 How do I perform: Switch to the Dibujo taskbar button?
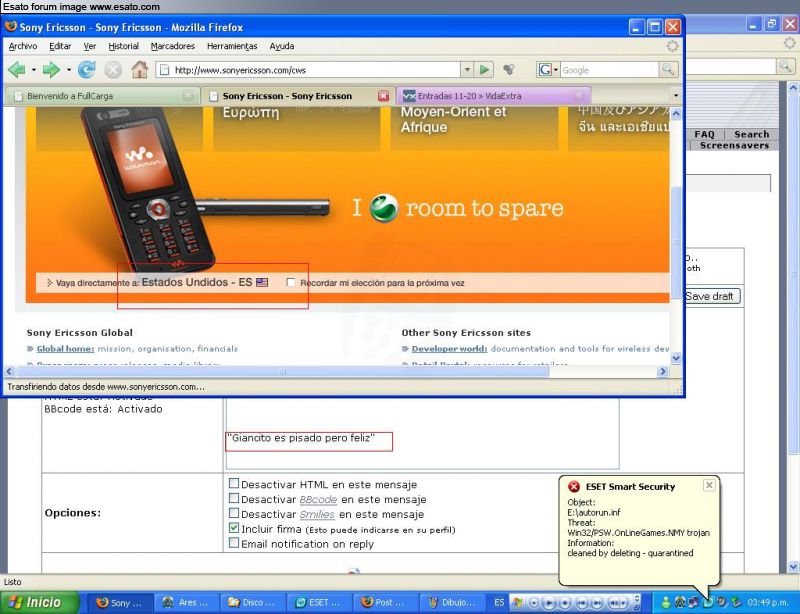(451, 603)
